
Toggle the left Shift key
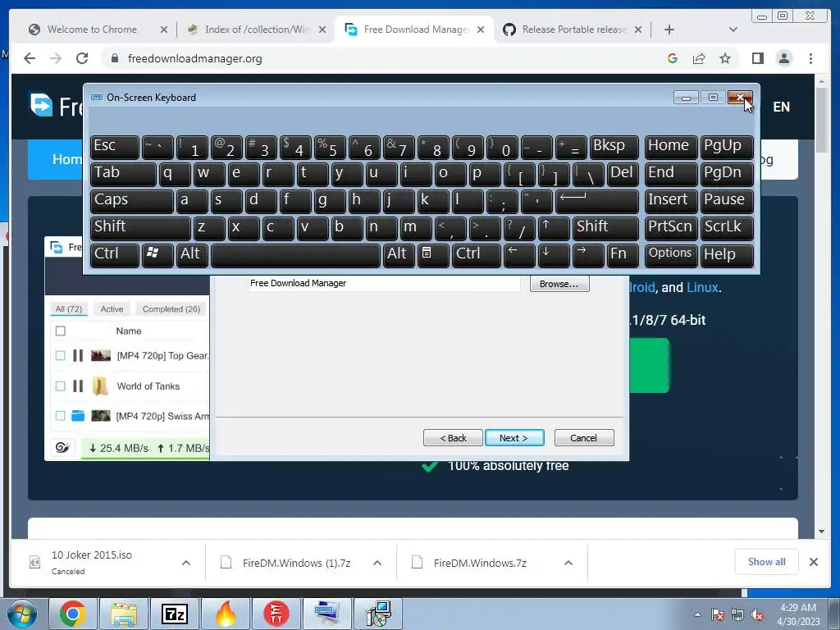tap(140, 228)
